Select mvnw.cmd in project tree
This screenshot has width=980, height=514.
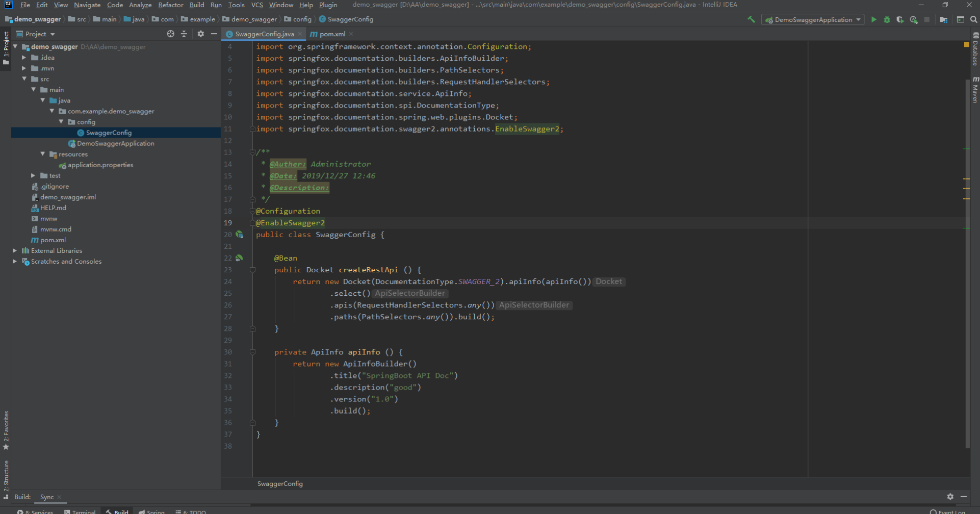click(x=56, y=229)
